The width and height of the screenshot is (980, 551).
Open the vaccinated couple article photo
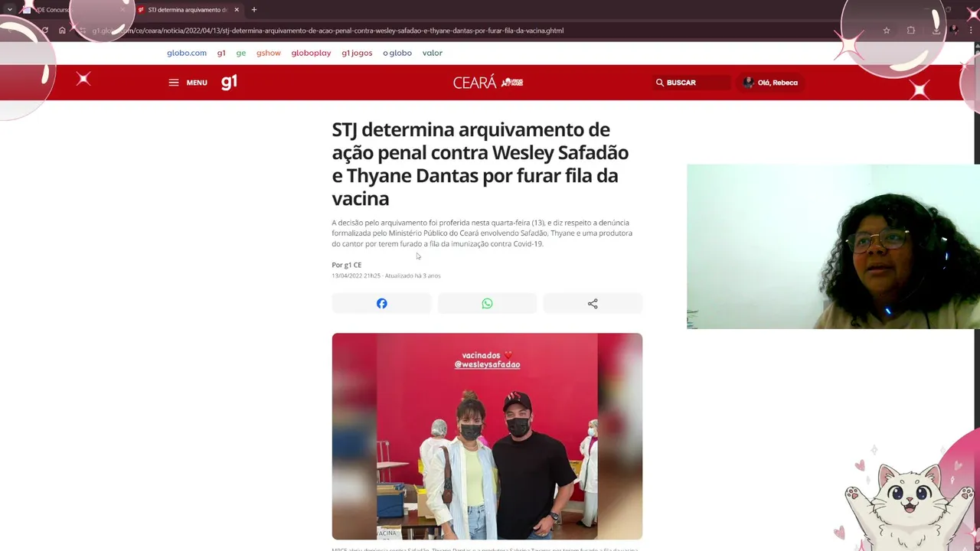(487, 436)
